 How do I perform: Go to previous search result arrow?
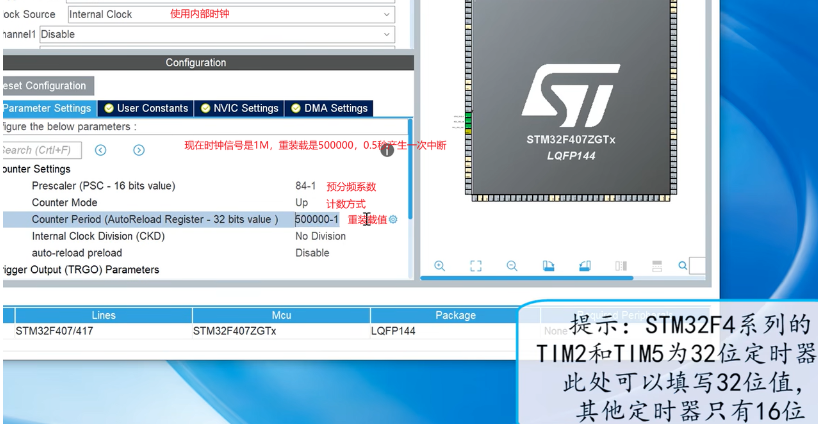(x=101, y=150)
